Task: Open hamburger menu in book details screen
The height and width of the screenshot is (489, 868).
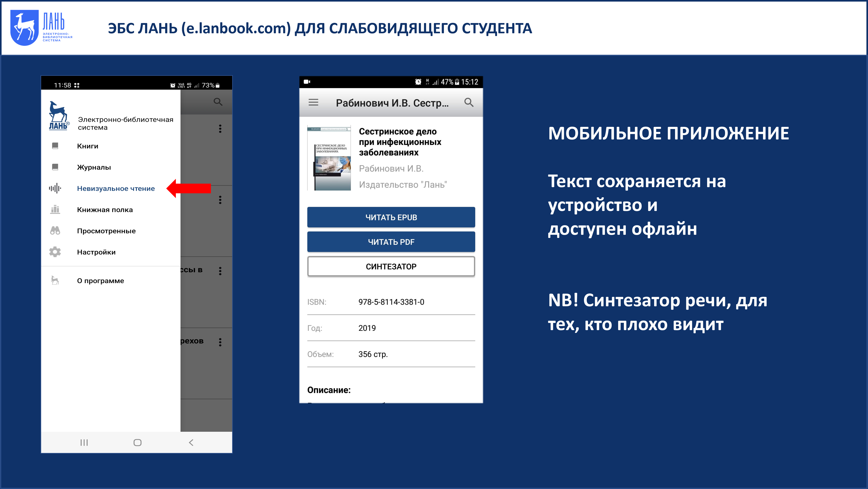Action: click(313, 102)
